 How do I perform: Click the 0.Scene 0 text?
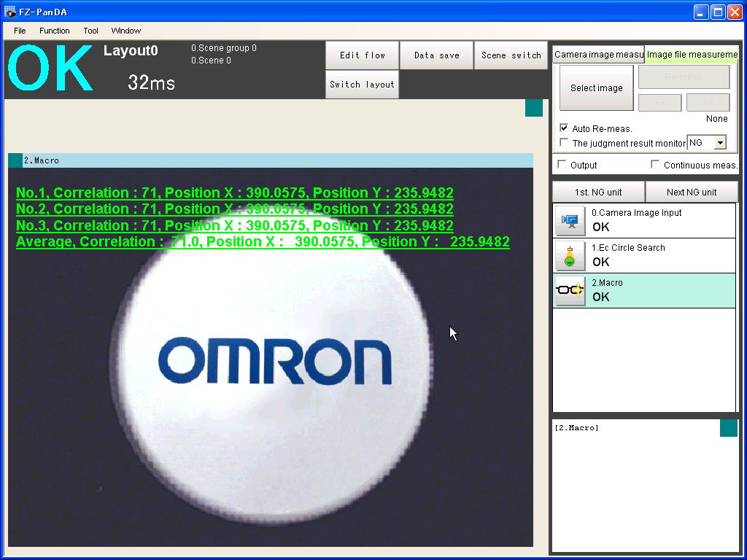(x=211, y=61)
